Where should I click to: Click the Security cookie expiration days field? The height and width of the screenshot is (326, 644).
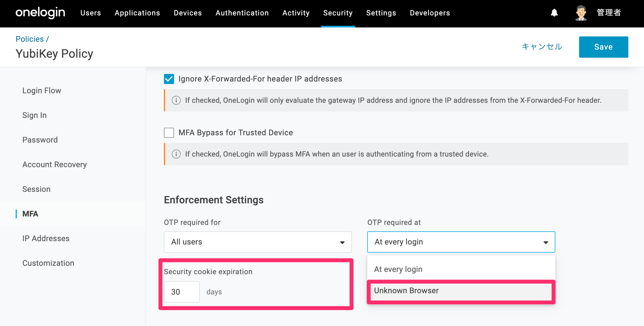(x=182, y=292)
